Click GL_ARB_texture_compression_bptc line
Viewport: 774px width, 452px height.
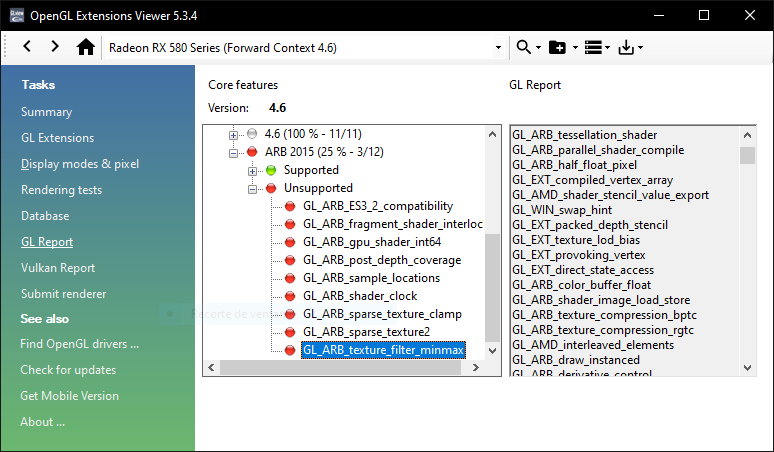pos(604,315)
